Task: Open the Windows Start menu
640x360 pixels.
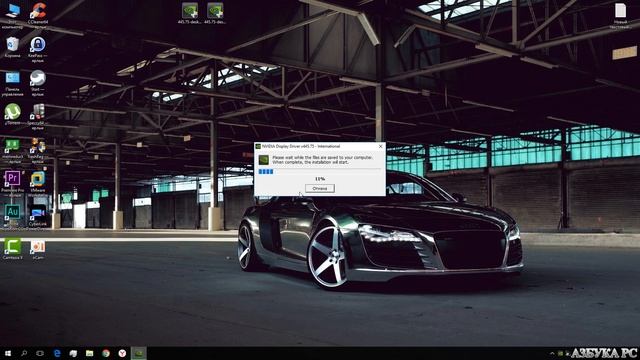Action: [8, 353]
